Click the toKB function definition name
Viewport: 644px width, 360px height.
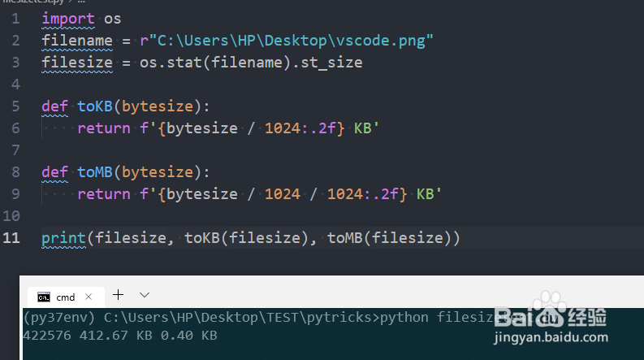95,106
